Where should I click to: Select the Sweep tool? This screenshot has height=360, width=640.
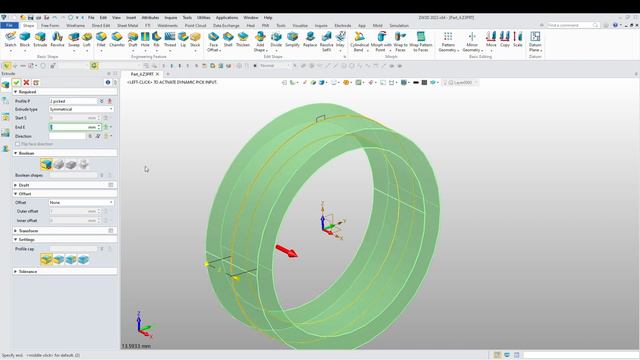74,40
